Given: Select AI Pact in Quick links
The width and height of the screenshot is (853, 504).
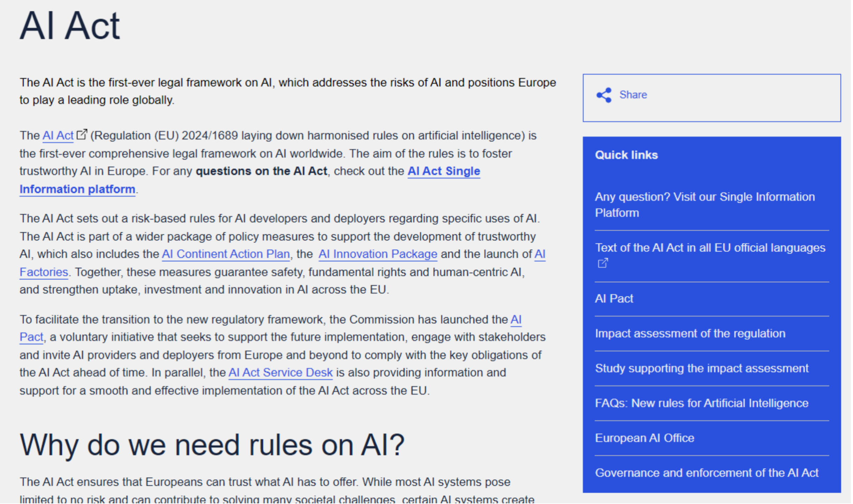Looking at the screenshot, I should [x=614, y=299].
